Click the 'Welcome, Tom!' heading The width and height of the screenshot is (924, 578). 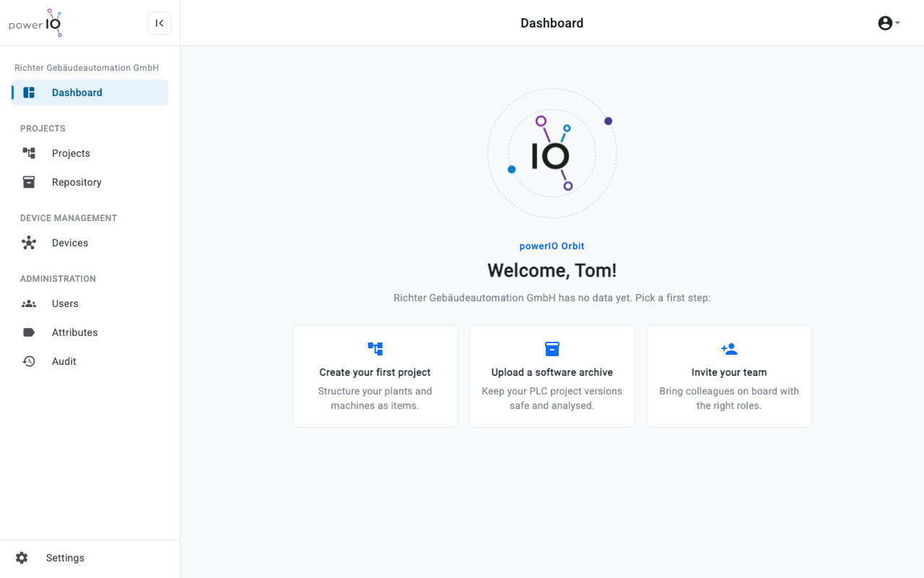click(x=552, y=271)
